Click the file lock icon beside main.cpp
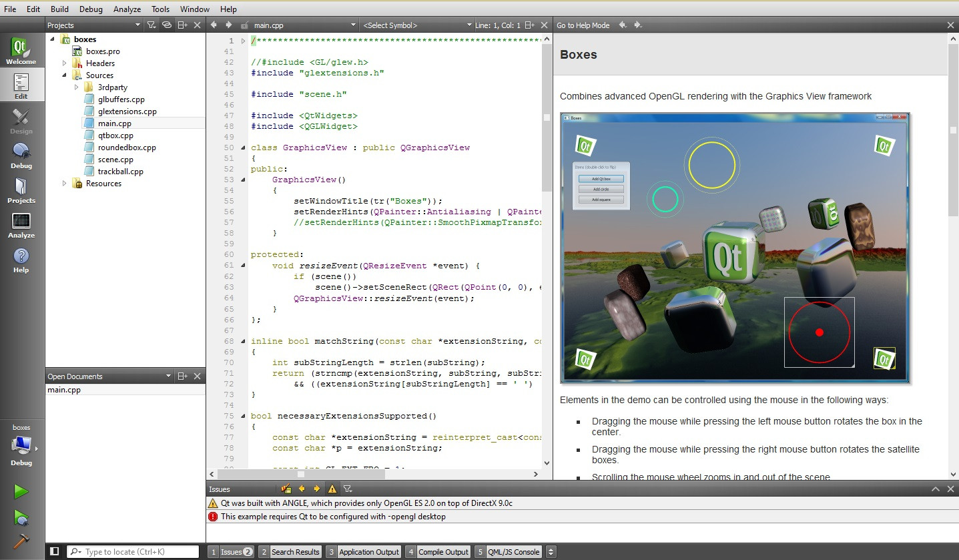The height and width of the screenshot is (560, 959). pyautogui.click(x=245, y=25)
